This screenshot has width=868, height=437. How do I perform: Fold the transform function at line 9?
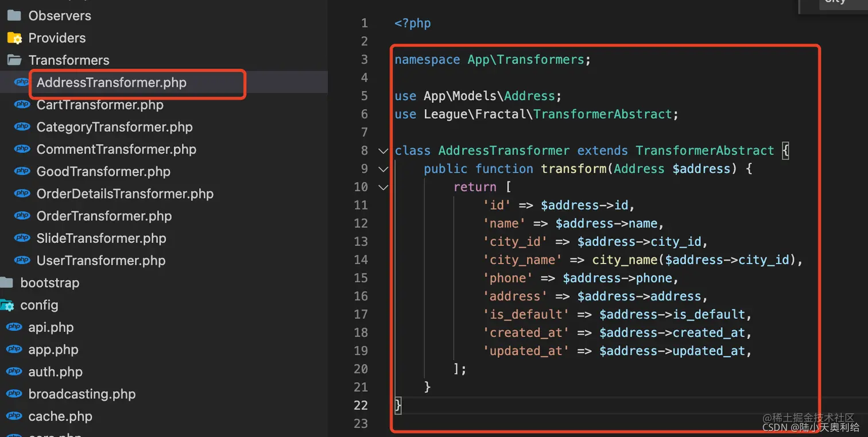383,169
